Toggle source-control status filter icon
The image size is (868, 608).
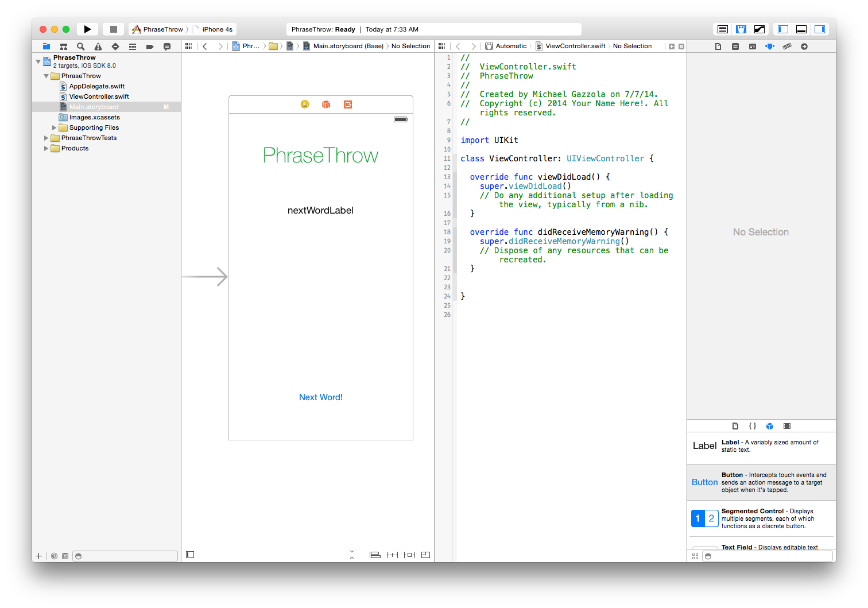click(x=65, y=556)
